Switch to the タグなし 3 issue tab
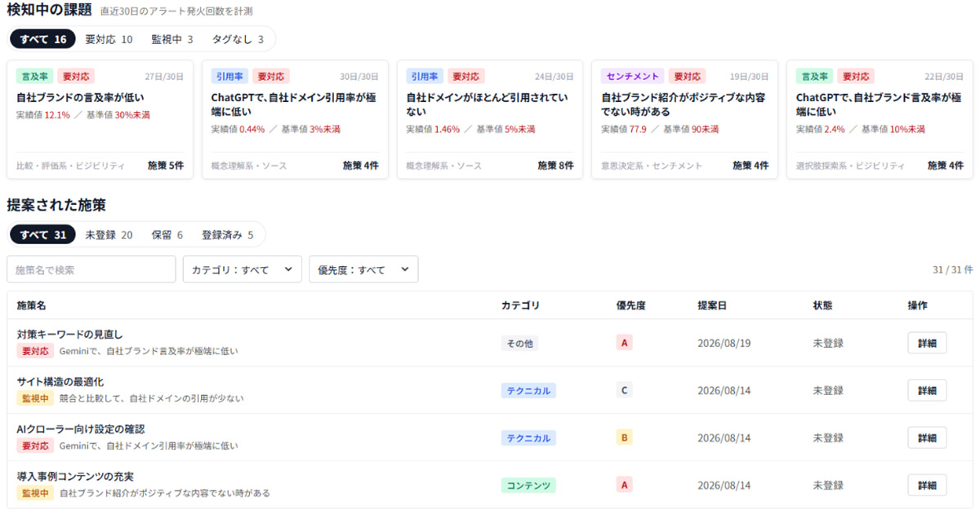This screenshot has width=980, height=511. tap(238, 39)
